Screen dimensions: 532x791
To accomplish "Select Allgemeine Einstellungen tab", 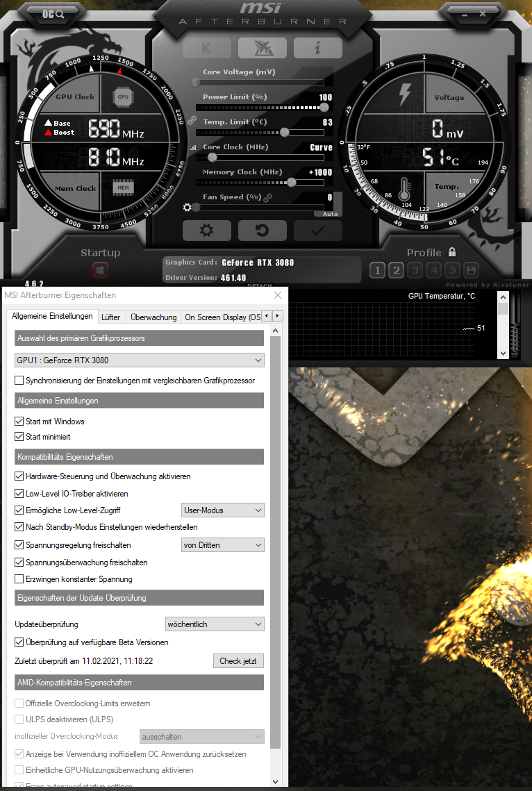I will 52,316.
